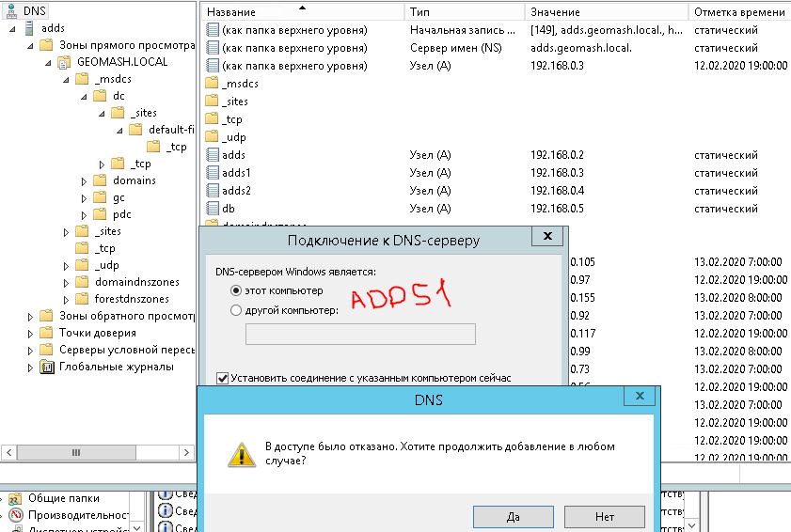Click the 192.168.0.5 value cell
This screenshot has width=791, height=532.
tap(557, 209)
